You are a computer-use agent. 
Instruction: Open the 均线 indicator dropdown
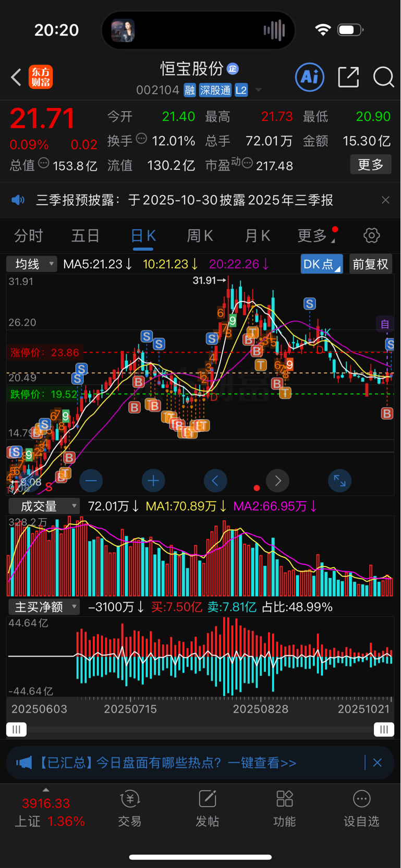click(x=31, y=264)
